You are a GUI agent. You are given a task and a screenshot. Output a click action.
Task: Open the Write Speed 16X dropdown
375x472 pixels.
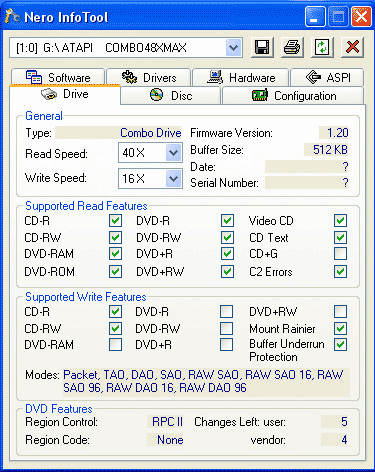pyautogui.click(x=173, y=179)
